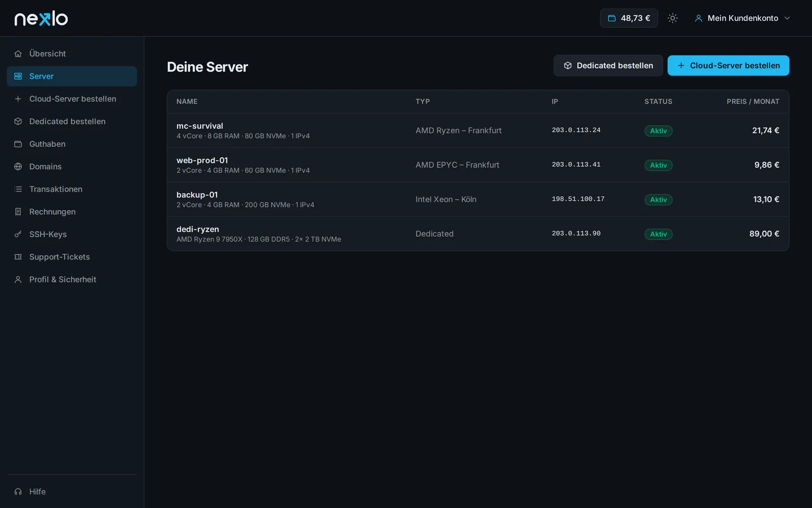Open Transaktionen in the sidebar
812x508 pixels.
pyautogui.click(x=72, y=189)
